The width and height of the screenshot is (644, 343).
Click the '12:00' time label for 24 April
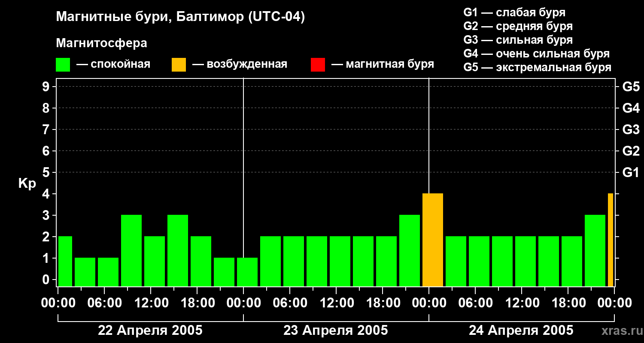pyautogui.click(x=522, y=303)
